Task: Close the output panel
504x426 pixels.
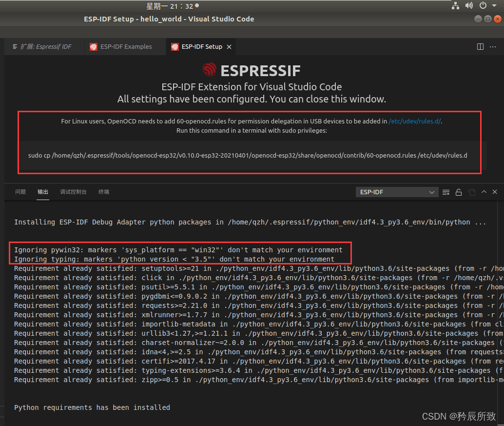Action: coord(495,192)
